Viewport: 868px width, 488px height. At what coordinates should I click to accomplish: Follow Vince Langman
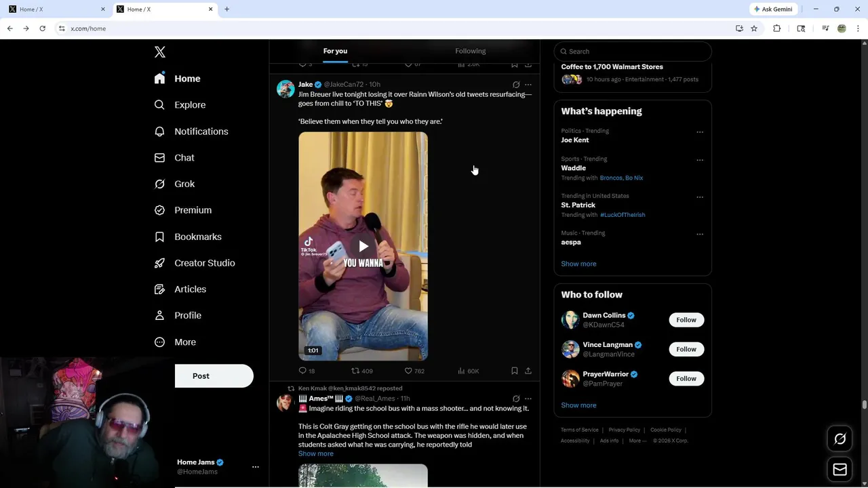coord(686,349)
